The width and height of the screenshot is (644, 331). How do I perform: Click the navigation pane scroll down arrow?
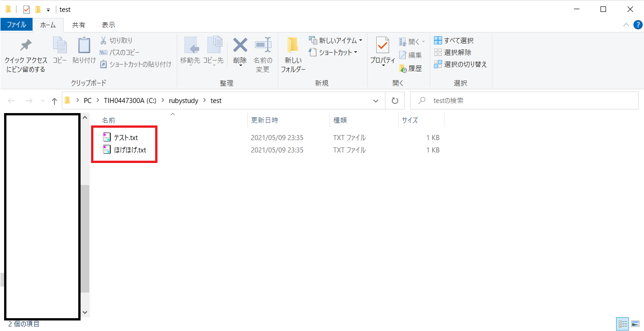(x=85, y=312)
